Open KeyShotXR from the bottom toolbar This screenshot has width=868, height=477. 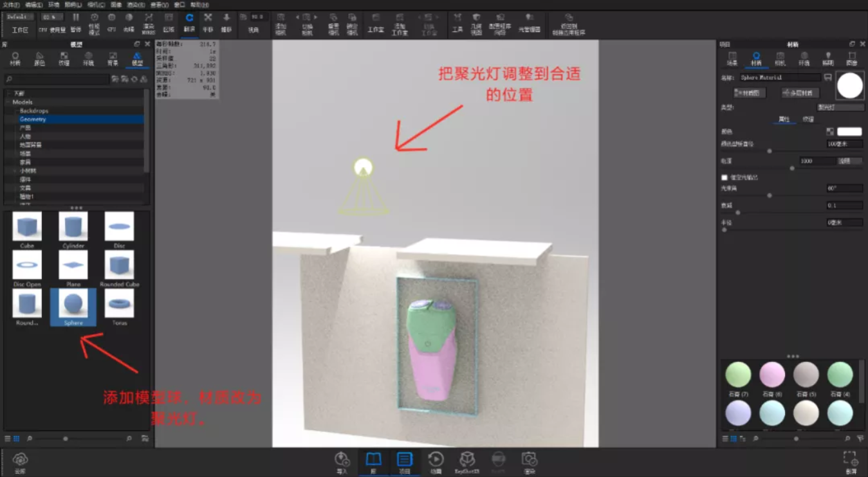tap(467, 462)
